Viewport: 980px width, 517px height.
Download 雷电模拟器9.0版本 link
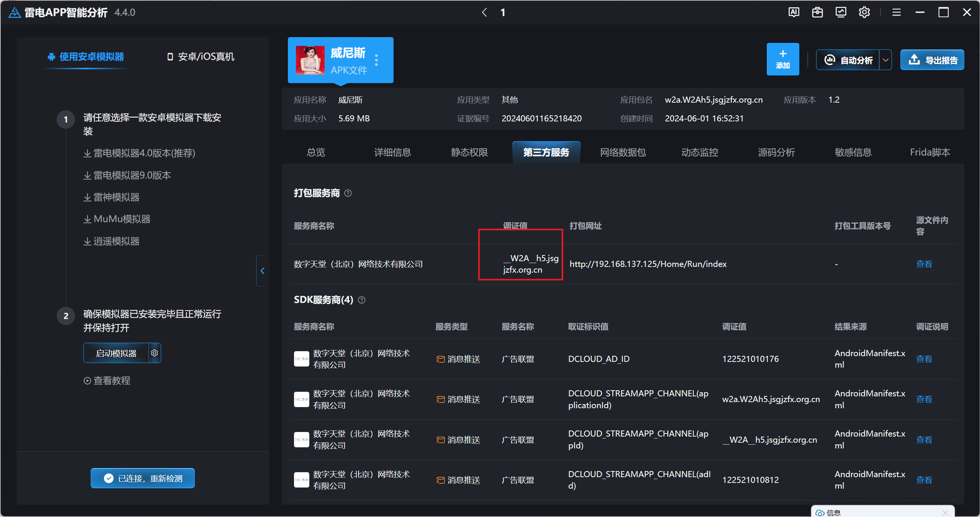pos(127,175)
